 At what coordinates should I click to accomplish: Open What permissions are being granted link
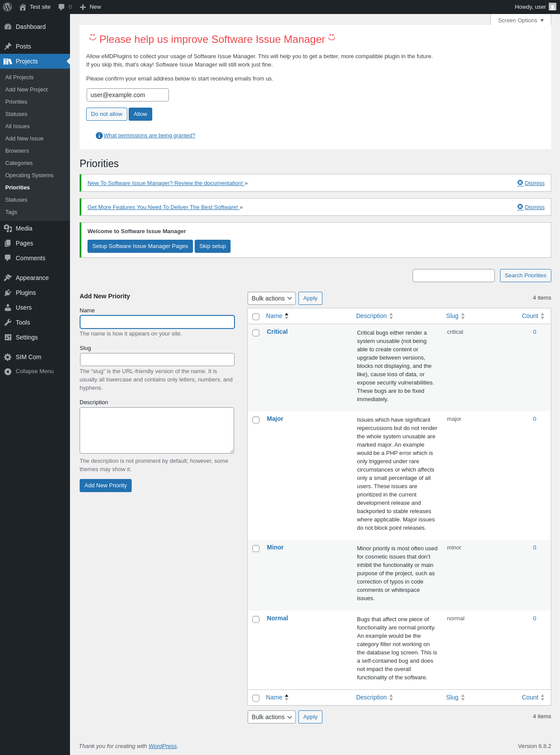pyautogui.click(x=149, y=136)
